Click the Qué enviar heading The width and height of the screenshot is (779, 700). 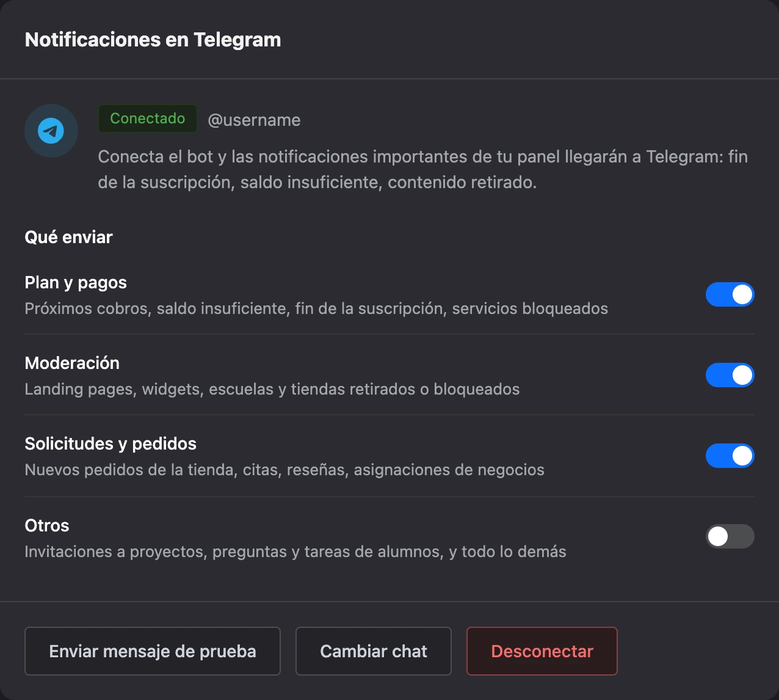click(x=68, y=237)
